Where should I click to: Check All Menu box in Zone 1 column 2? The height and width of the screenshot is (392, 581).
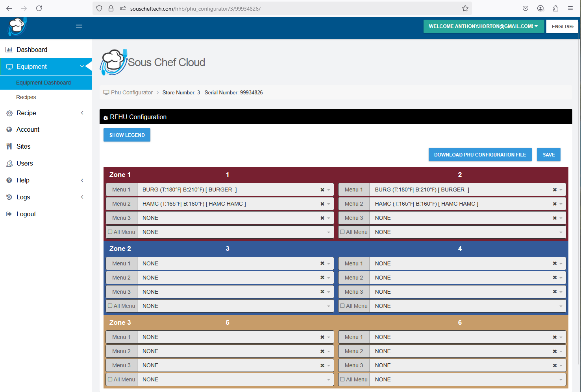[x=342, y=232]
